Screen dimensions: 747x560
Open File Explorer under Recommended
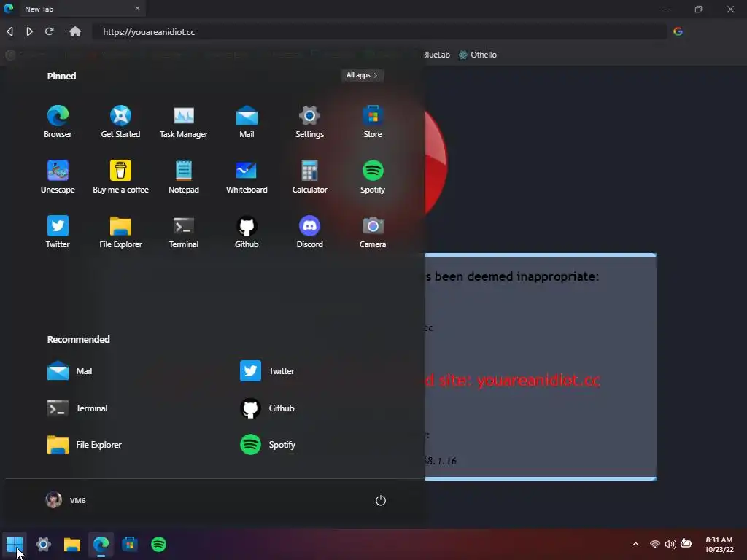pos(85,445)
